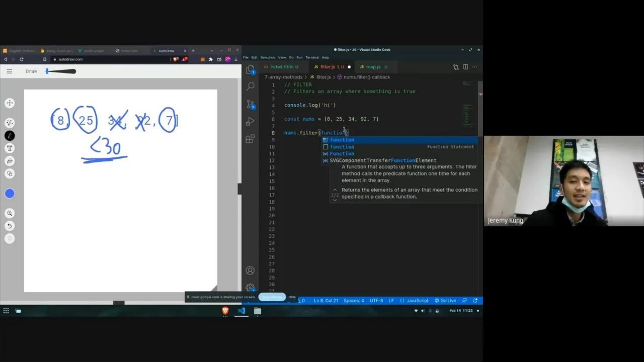Select the Fill tool in AutoDraw
This screenshot has height=362, width=644.
coord(10,161)
